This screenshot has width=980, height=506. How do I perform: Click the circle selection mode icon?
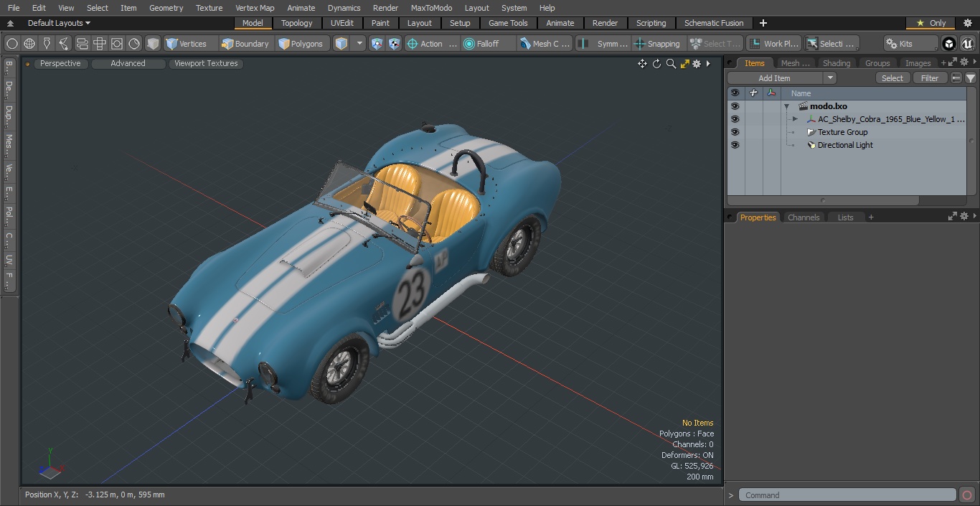point(12,44)
